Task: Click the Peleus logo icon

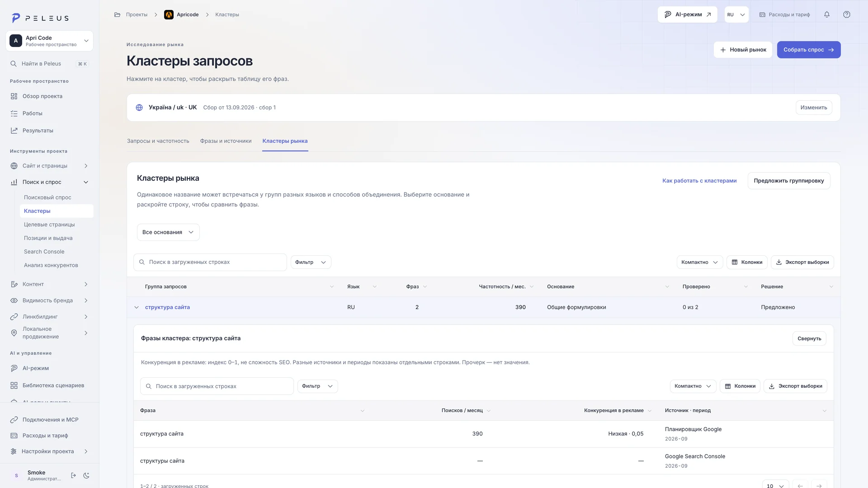Action: (x=16, y=18)
